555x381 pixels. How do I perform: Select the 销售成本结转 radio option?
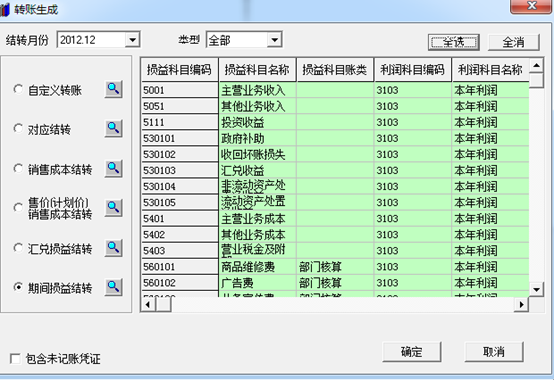(x=18, y=169)
